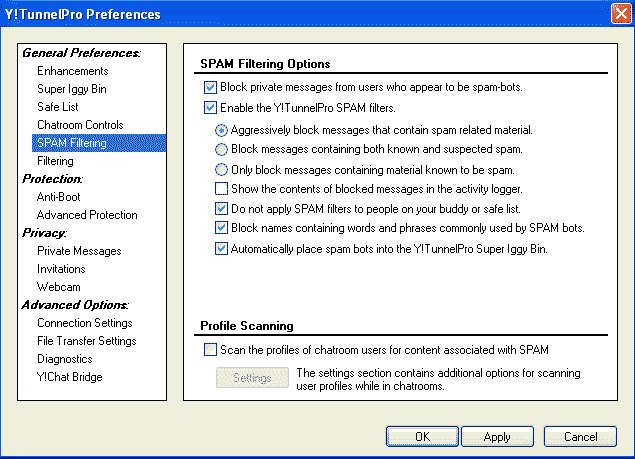Select only block known spam radio button
The height and width of the screenshot is (459, 635).
tap(221, 169)
